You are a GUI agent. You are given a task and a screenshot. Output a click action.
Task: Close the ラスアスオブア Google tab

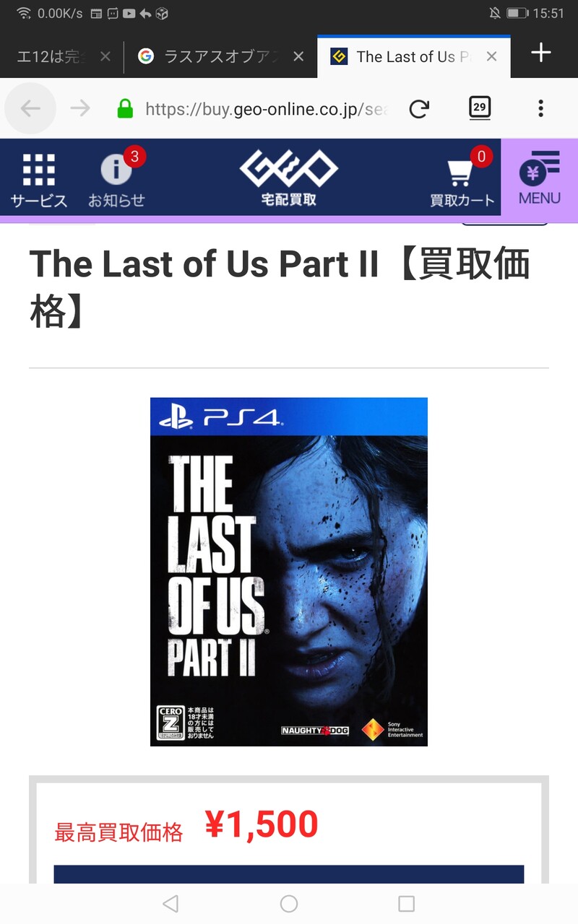[301, 56]
